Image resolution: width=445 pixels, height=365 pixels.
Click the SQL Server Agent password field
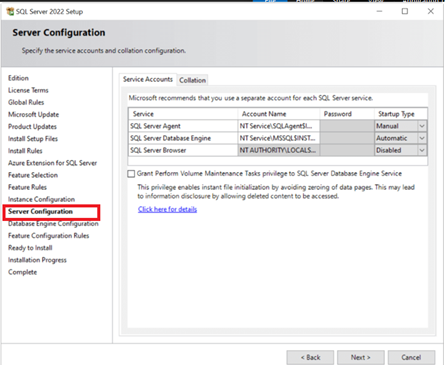click(347, 126)
